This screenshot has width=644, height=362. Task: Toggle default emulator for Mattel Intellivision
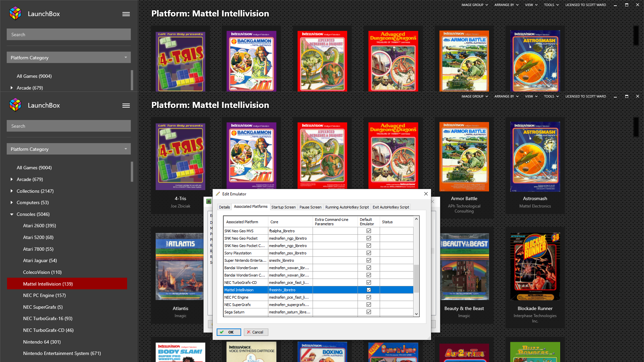(x=369, y=290)
